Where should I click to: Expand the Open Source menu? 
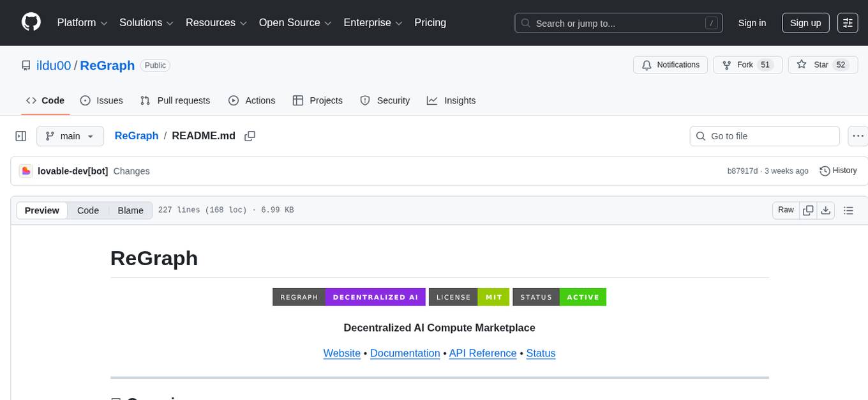(295, 22)
